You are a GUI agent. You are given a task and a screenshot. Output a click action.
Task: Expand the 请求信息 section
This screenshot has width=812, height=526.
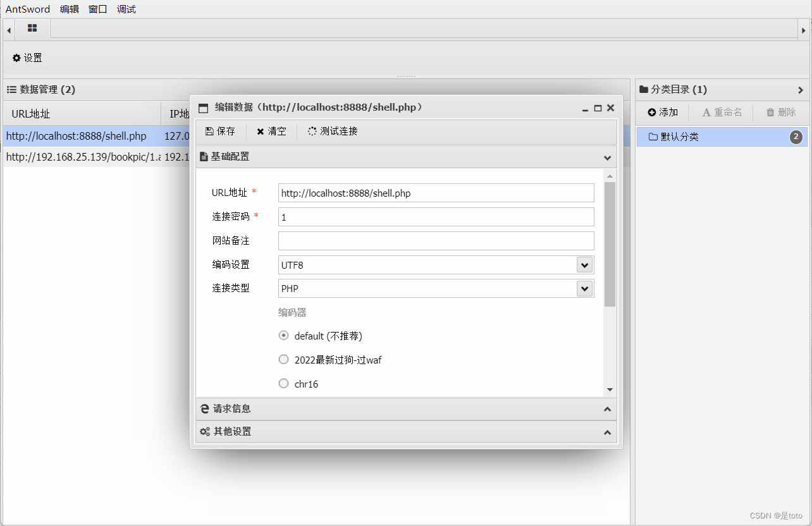607,409
